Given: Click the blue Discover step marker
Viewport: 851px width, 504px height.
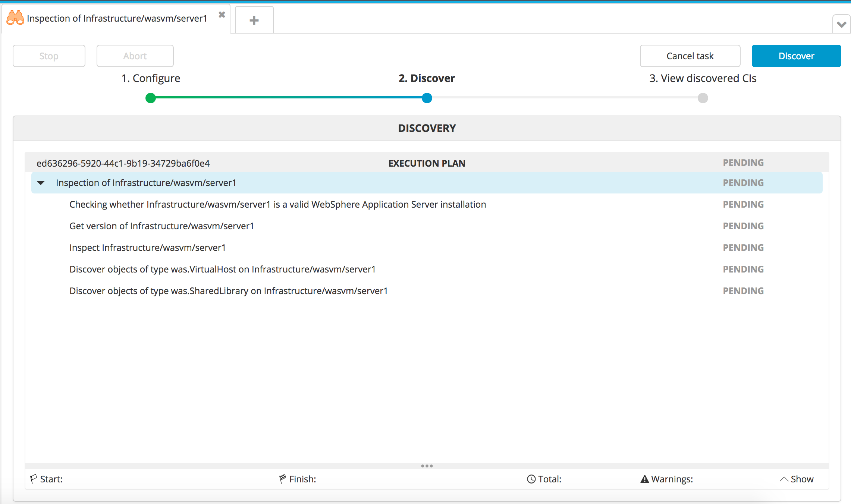Looking at the screenshot, I should tap(427, 98).
